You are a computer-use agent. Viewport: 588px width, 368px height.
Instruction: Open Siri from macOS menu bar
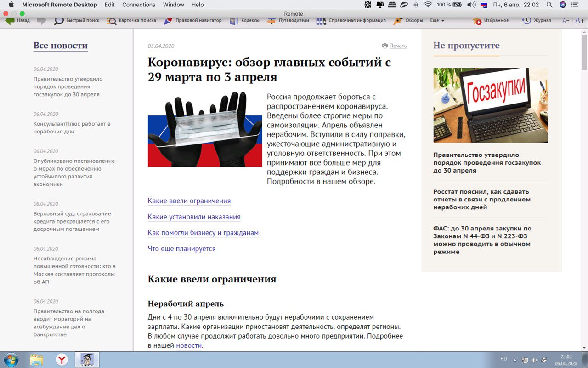coord(563,5)
